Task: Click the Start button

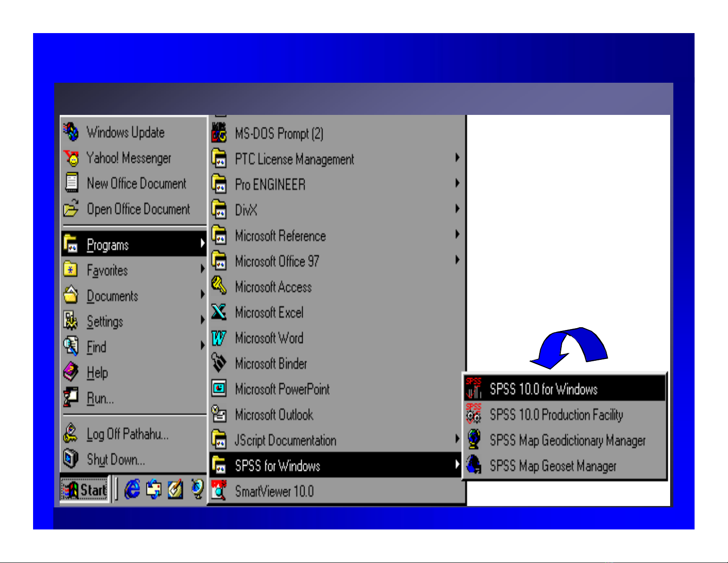Action: click(x=85, y=490)
